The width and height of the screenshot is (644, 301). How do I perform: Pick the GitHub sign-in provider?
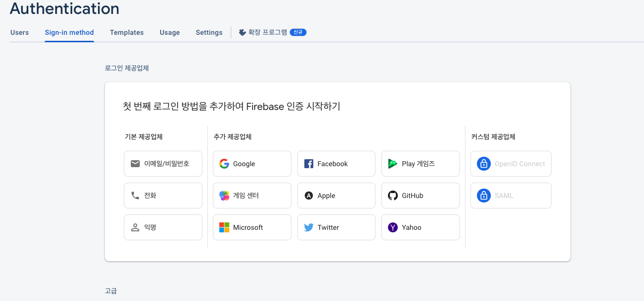click(x=421, y=196)
